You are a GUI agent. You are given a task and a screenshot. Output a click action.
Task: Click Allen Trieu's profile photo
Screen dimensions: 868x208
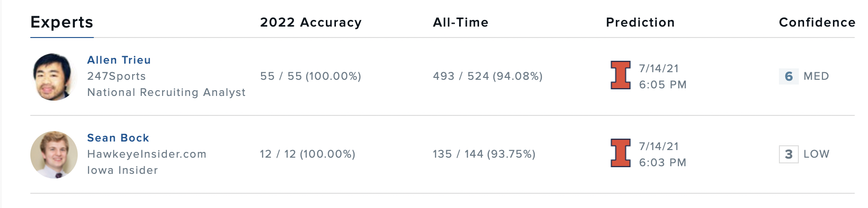[54, 76]
